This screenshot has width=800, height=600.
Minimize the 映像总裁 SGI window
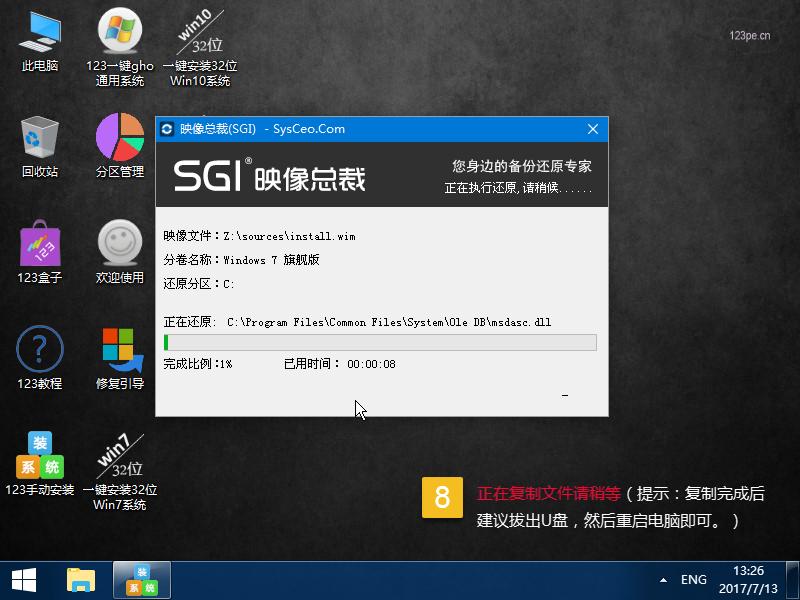tap(565, 397)
